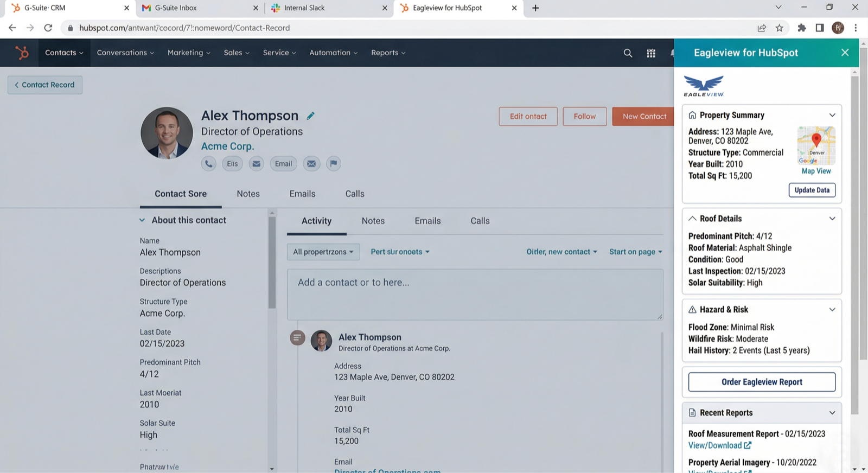Click the Email pill button

(x=283, y=163)
